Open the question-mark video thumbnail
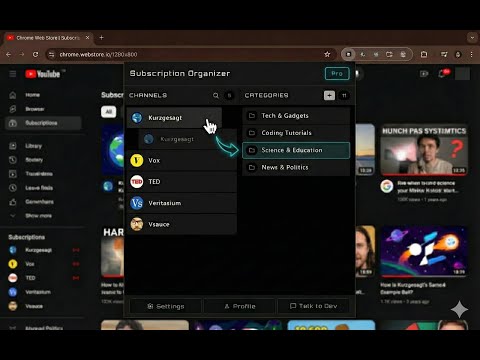The image size is (480, 360). click(424, 150)
